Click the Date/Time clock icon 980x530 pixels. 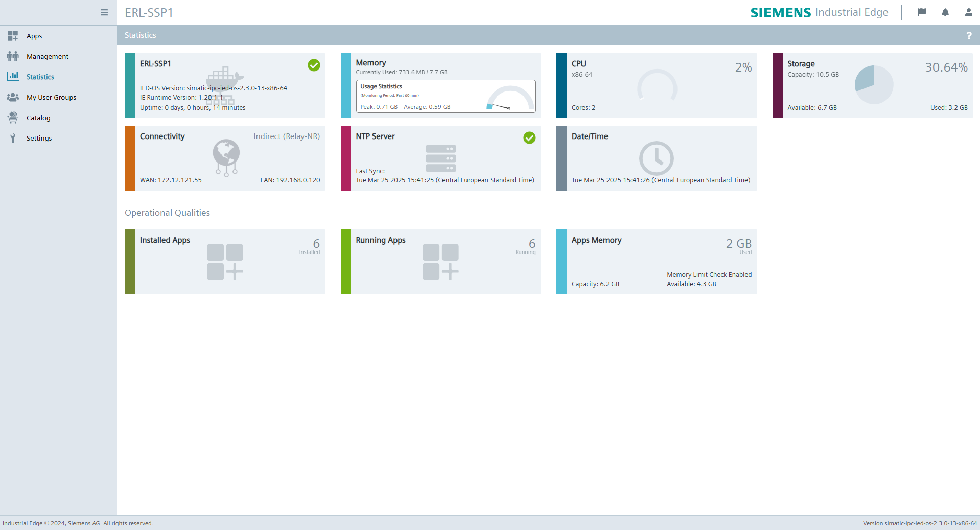[657, 158]
